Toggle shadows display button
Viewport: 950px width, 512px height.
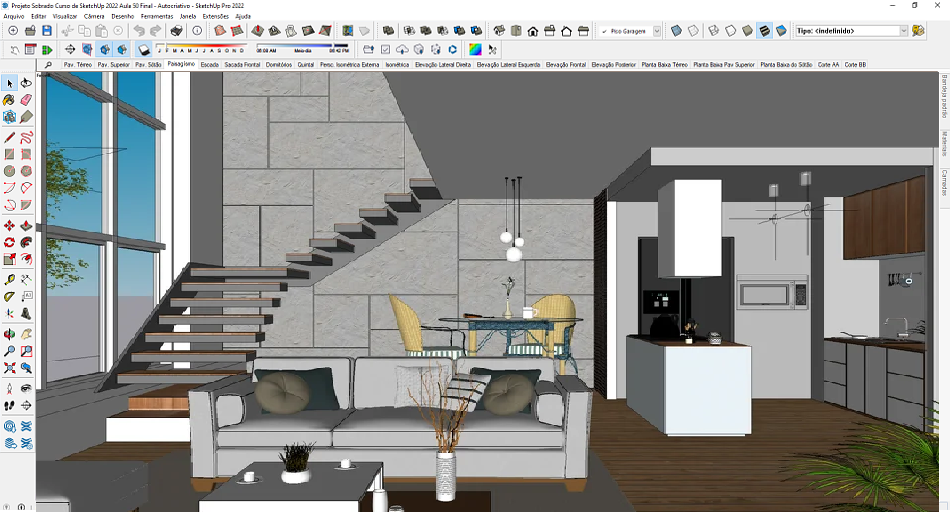[x=144, y=49]
